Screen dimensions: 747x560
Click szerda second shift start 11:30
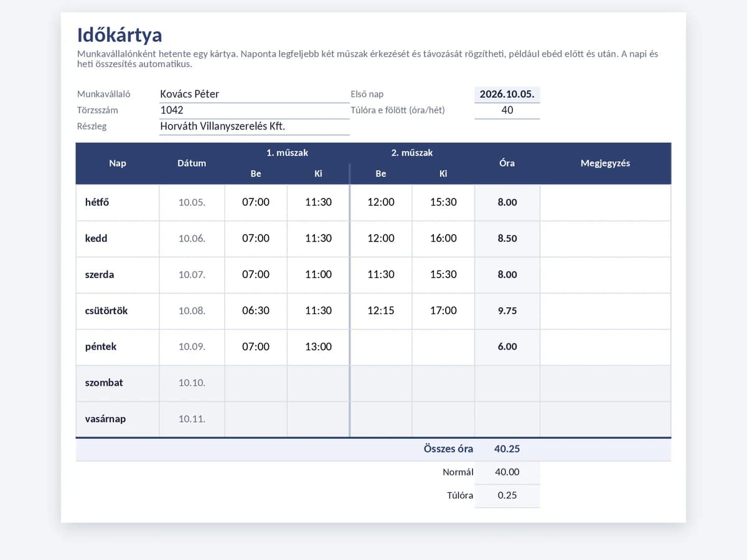[381, 274]
